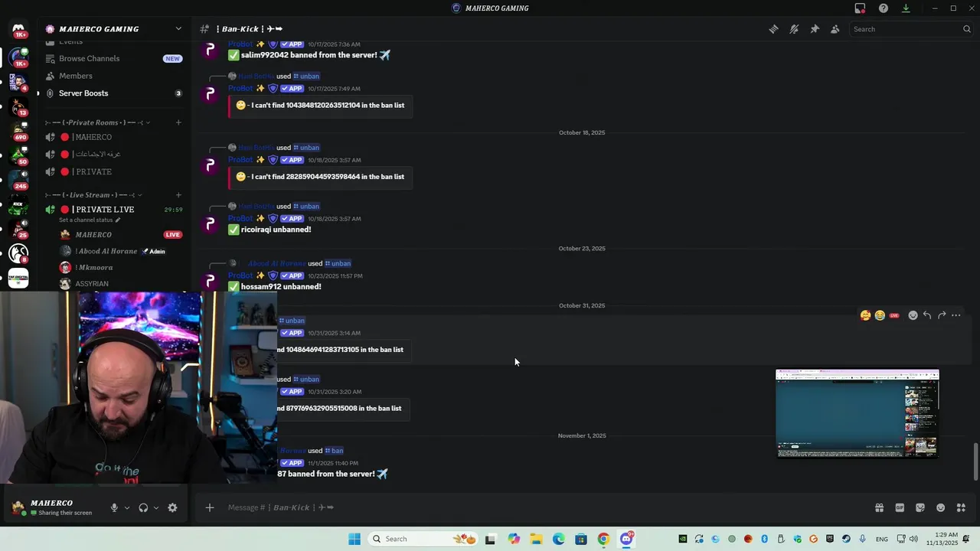Screen dimensions: 980x551
Task: Select MAHERCO in voice channel list
Action: click(93, 235)
